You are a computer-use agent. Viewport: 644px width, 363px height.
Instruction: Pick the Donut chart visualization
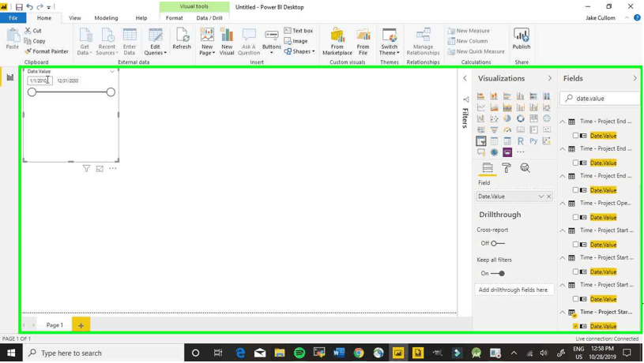tap(521, 118)
